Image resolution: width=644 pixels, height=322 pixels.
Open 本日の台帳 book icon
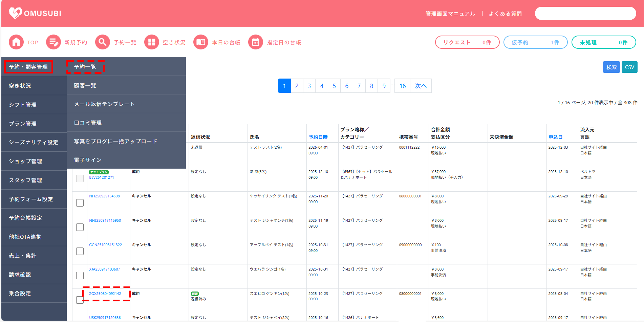(x=201, y=42)
